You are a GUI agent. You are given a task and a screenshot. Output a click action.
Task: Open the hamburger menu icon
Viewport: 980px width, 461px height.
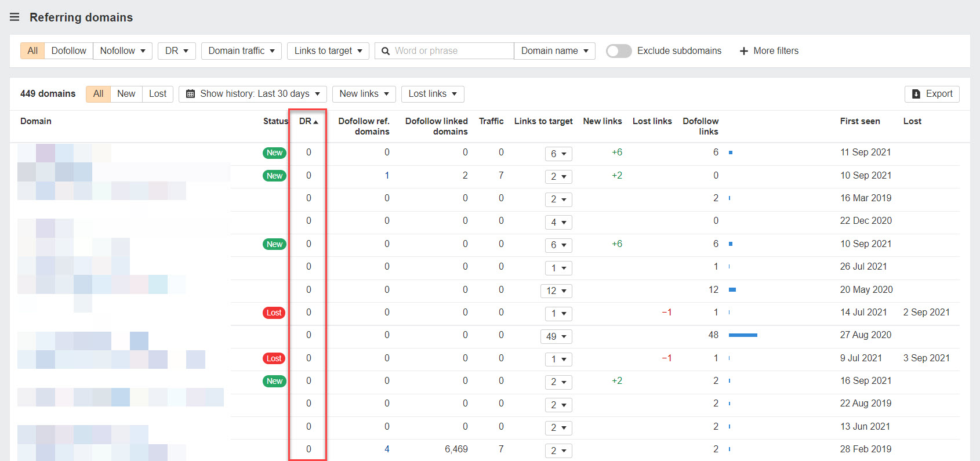14,17
